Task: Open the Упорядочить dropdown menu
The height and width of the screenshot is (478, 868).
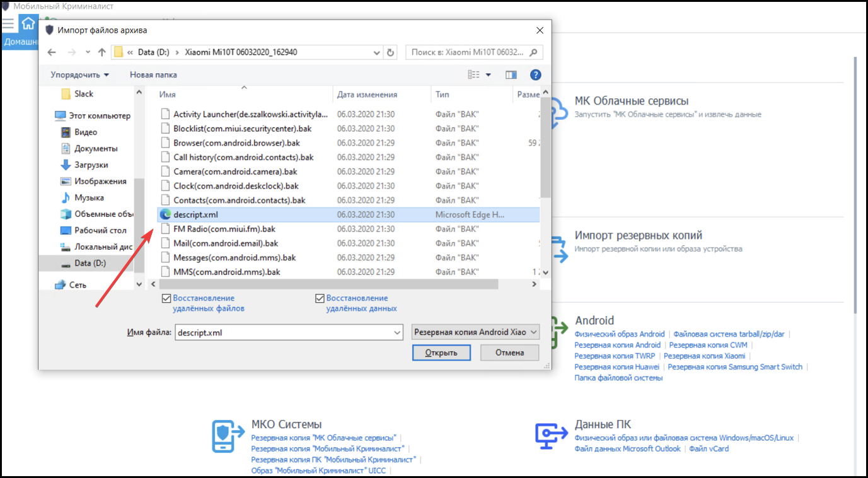Action: 79,74
